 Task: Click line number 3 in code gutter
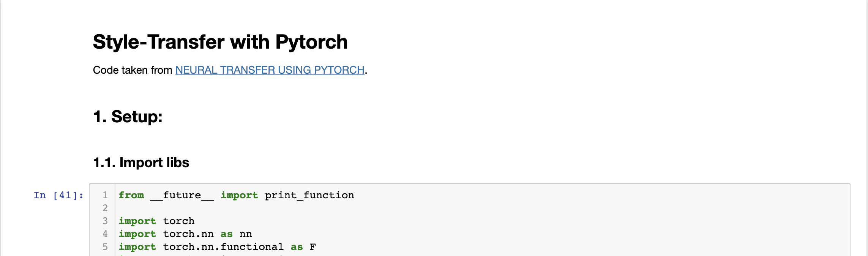tap(105, 221)
